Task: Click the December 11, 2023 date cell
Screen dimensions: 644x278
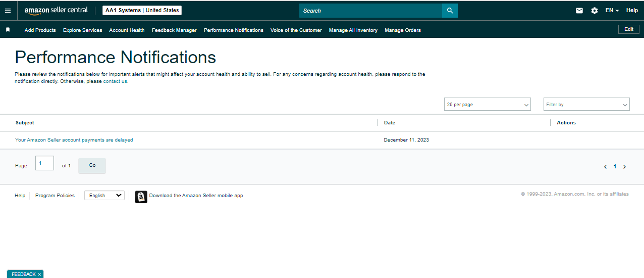Action: pyautogui.click(x=406, y=140)
